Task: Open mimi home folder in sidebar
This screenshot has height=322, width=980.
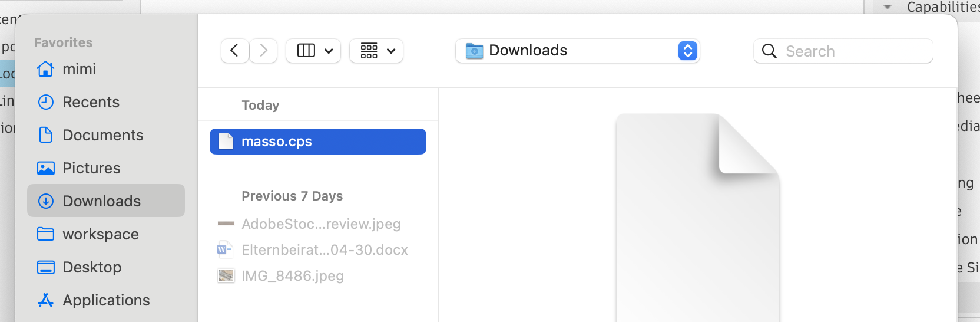Action: pos(79,69)
